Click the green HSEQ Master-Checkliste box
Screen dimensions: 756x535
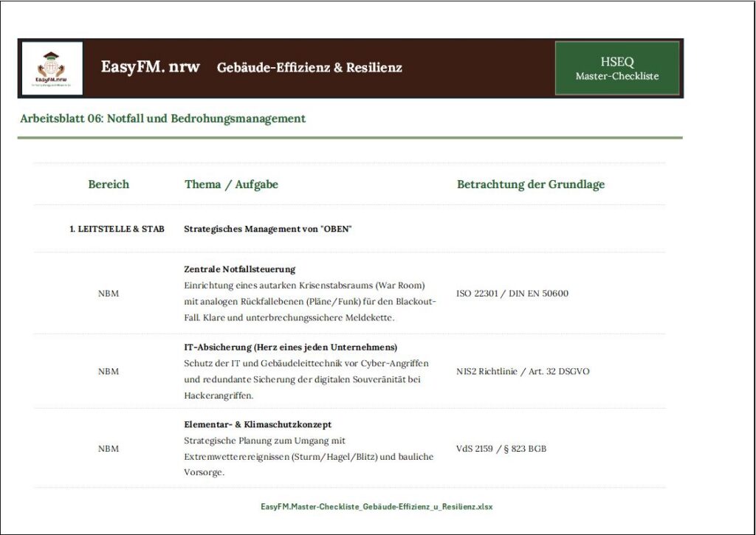[616, 69]
